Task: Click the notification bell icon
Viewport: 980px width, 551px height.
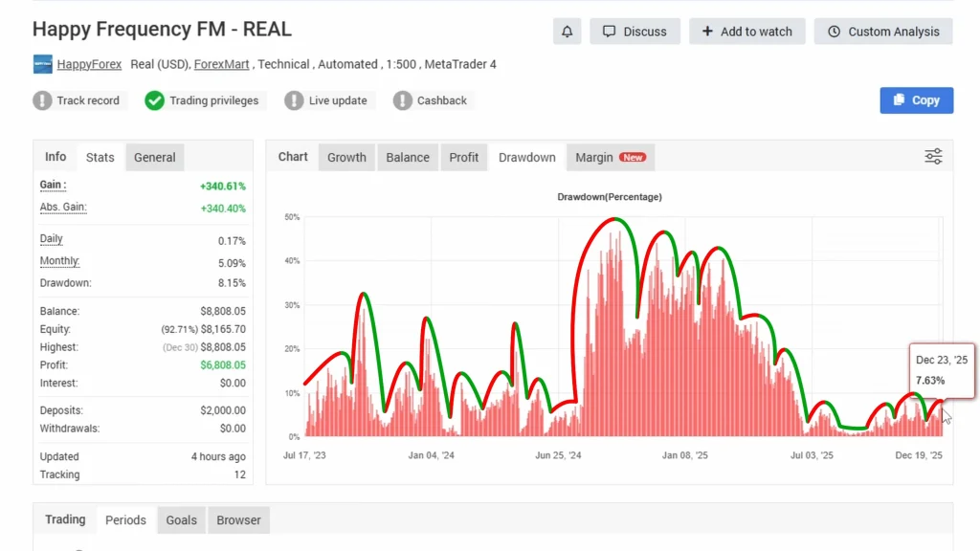Action: point(567,32)
